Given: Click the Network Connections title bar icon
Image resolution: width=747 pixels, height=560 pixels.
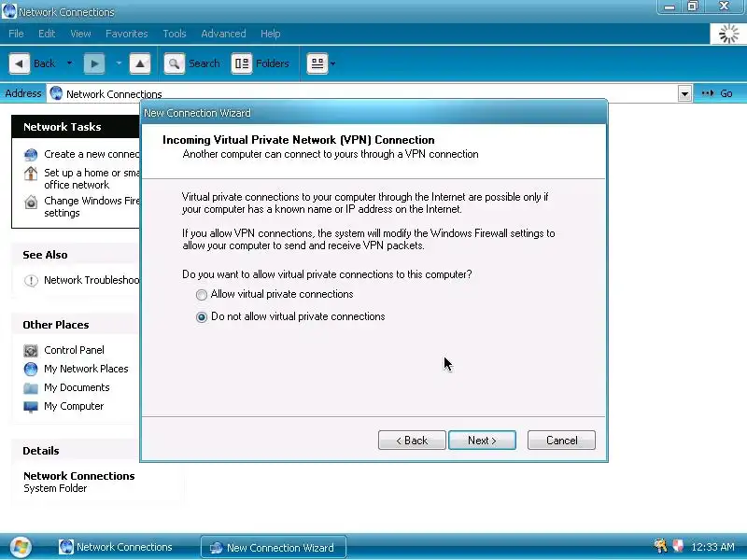Looking at the screenshot, I should click(9, 11).
